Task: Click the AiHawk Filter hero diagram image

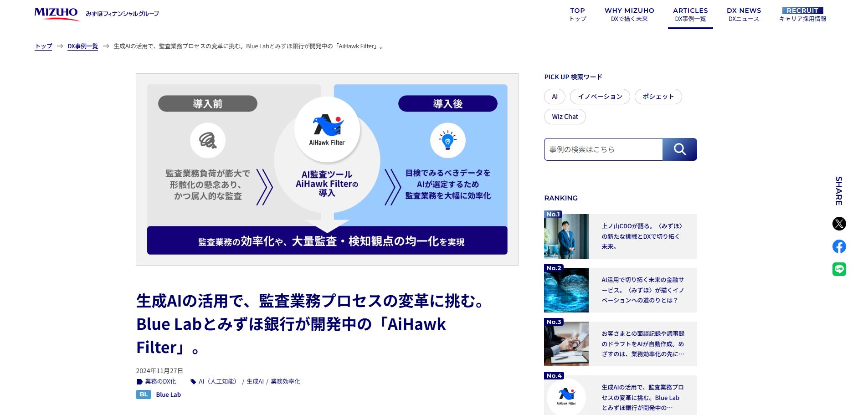Action: 327,169
